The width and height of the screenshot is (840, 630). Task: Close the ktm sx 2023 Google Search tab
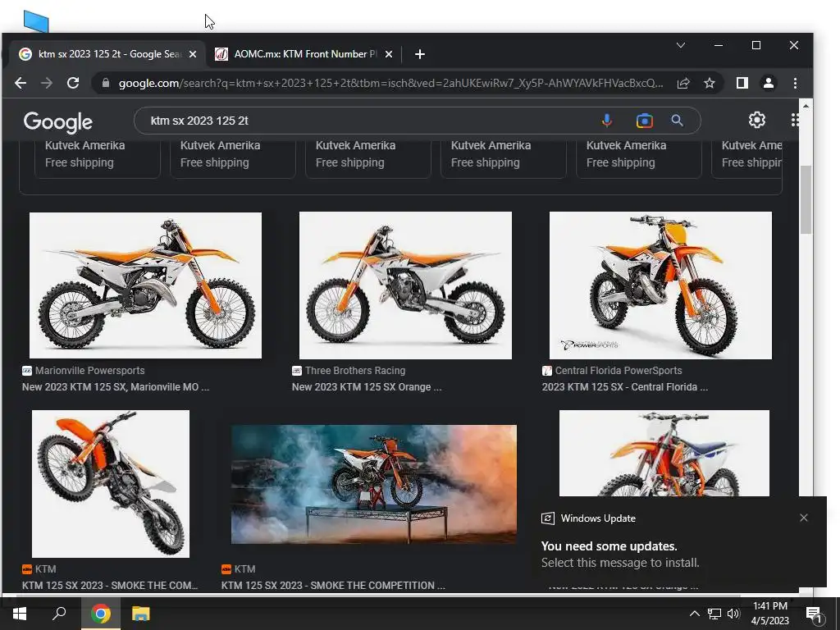pos(193,54)
